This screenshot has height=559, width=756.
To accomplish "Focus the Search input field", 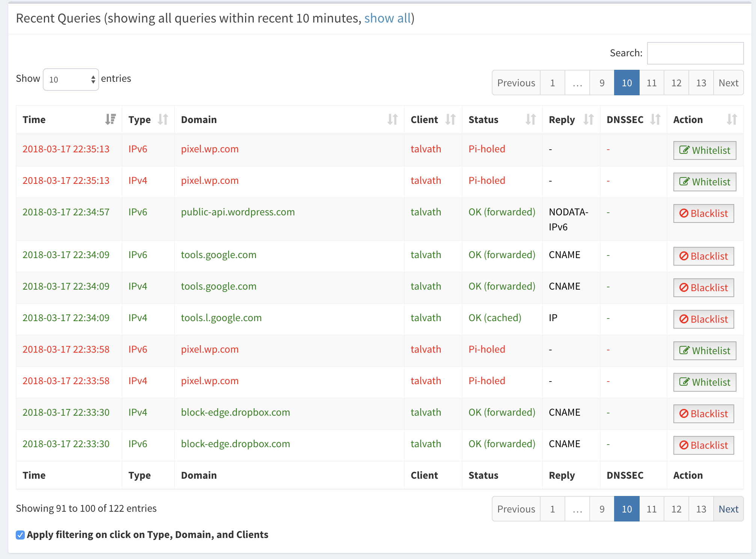I will 695,53.
